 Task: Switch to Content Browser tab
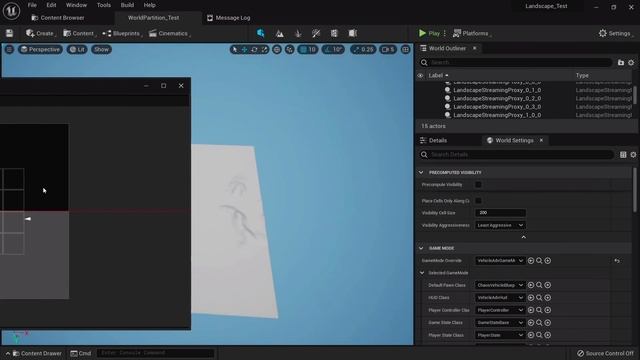pos(58,18)
